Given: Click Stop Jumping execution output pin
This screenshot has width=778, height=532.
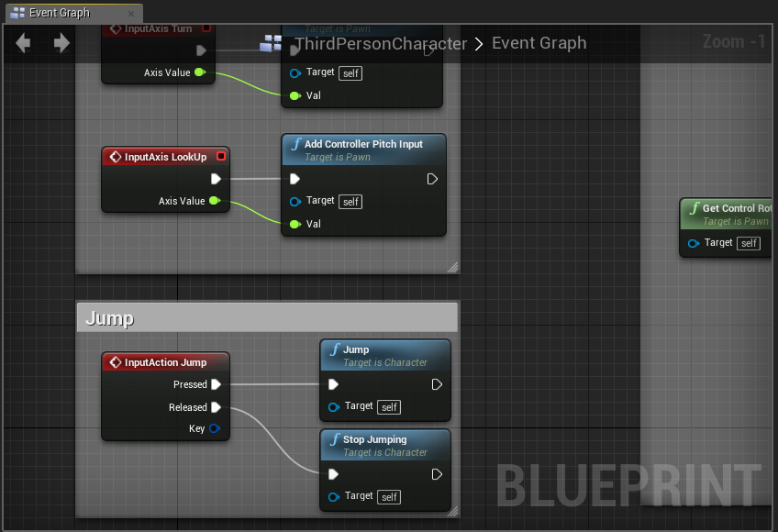Looking at the screenshot, I should click(437, 474).
